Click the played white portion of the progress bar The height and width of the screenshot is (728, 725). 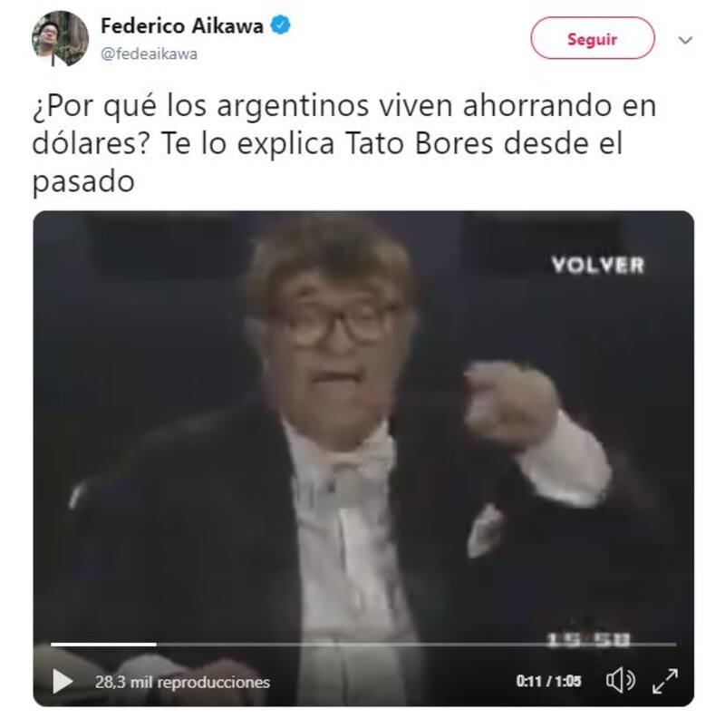103,645
